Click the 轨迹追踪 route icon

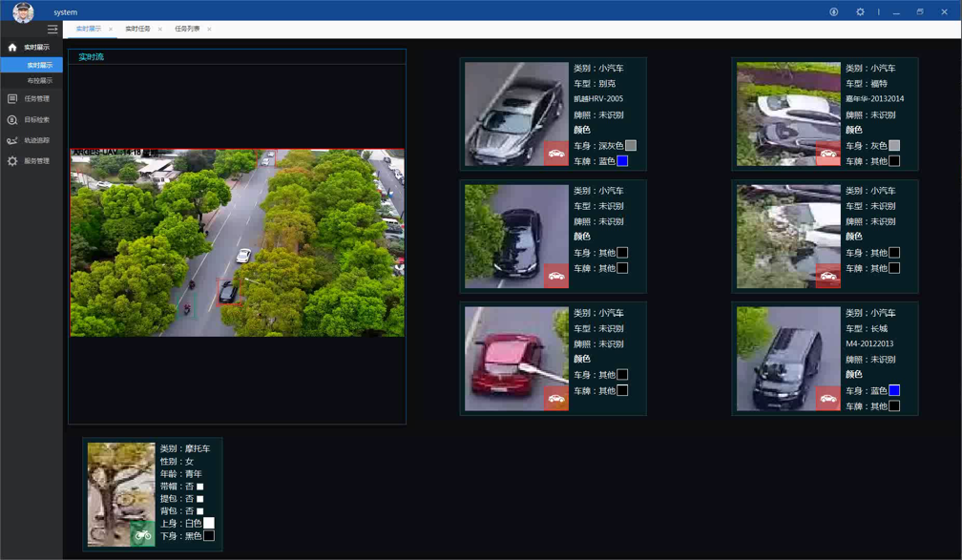12,140
